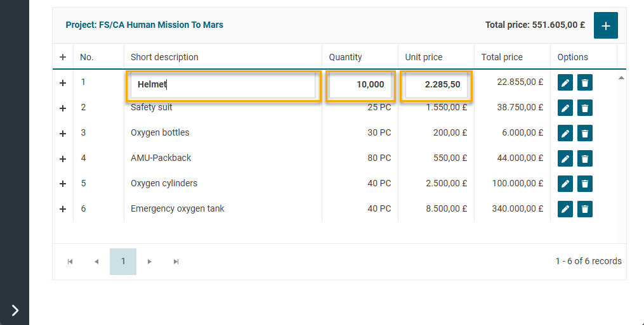Screen dimensions: 644x325
Task: Edit the AMU-Packback row
Action: pos(565,158)
